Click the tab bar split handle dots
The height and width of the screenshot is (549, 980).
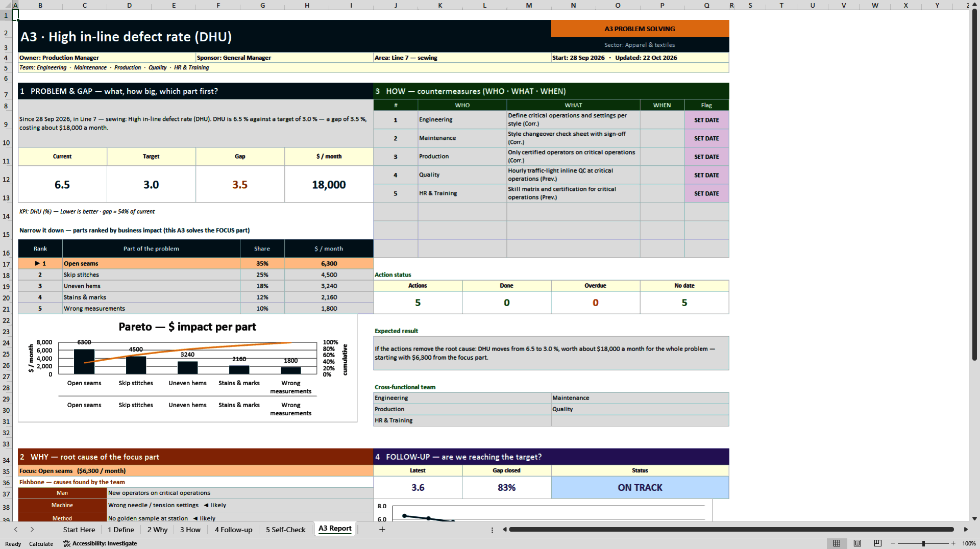pos(492,530)
